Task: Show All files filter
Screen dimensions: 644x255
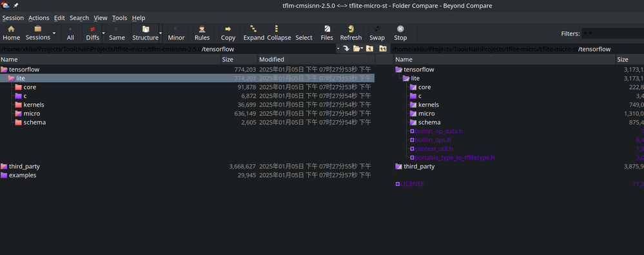Action: click(x=70, y=33)
